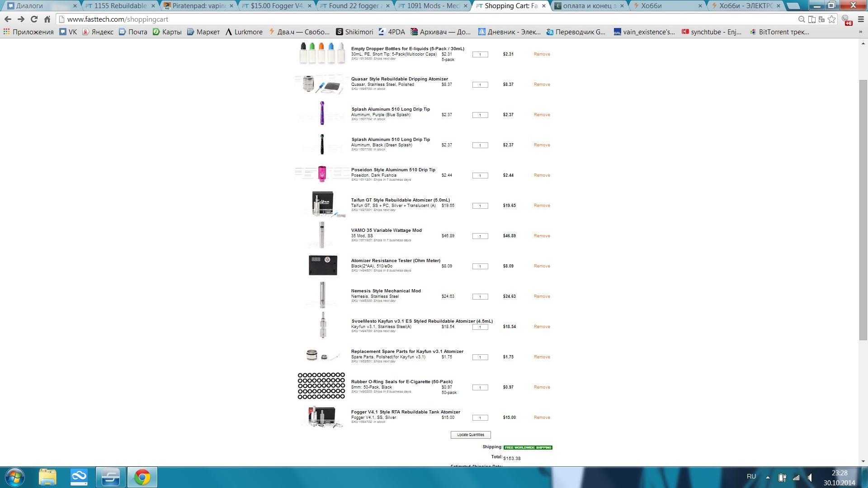Open SvoeMesto Kayfun v3.1 ES product link

point(422,321)
